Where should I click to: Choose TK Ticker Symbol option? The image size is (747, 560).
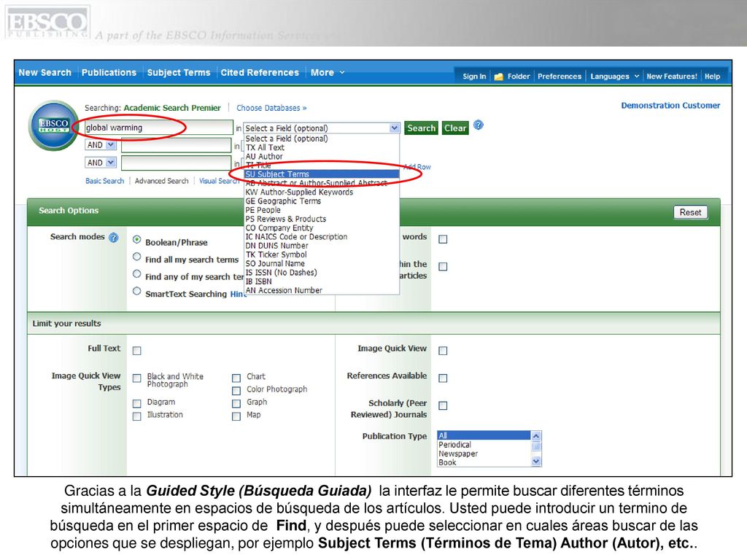click(322, 254)
